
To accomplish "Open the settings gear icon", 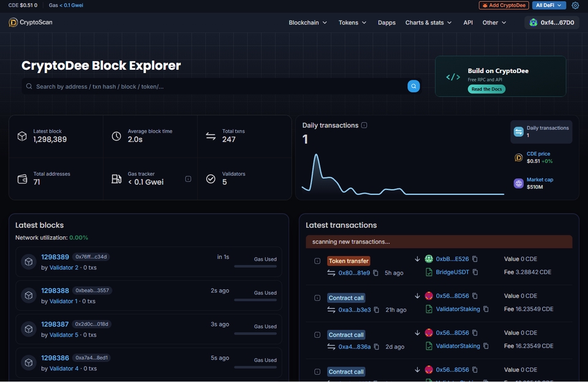I will click(x=575, y=6).
